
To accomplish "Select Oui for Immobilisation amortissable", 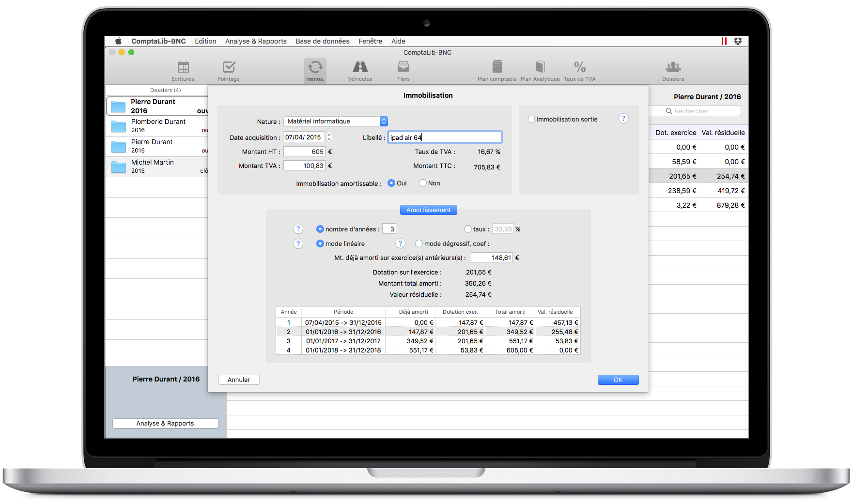I will pyautogui.click(x=391, y=183).
